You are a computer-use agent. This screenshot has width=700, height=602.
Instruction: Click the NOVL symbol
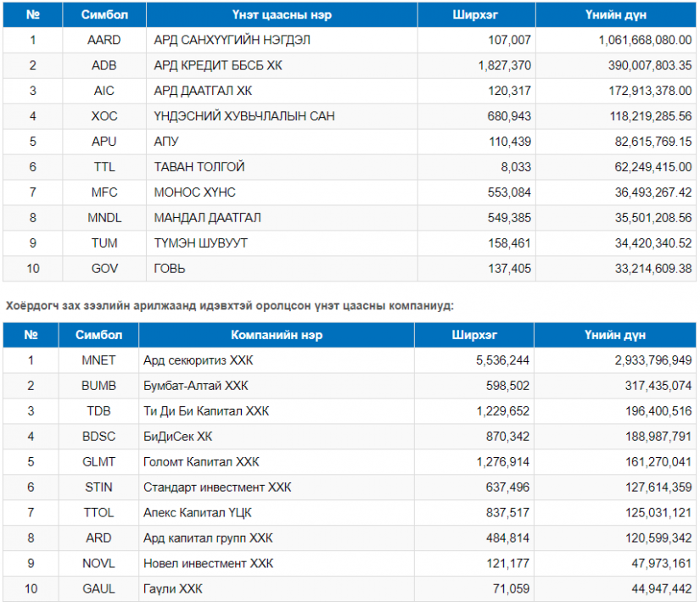pos(98,564)
